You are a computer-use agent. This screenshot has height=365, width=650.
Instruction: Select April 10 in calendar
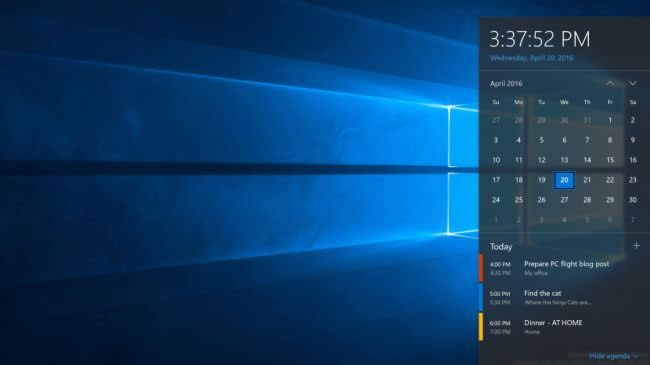496,160
